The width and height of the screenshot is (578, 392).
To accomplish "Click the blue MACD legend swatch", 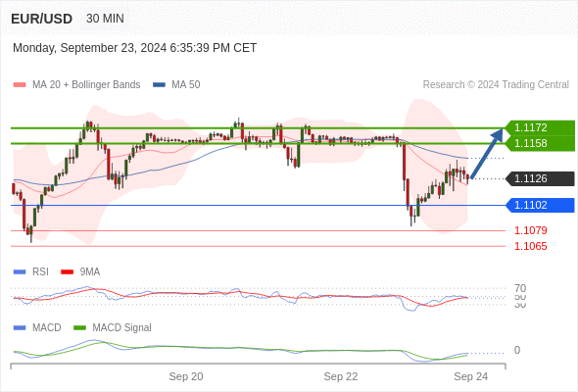I will [x=20, y=328].
